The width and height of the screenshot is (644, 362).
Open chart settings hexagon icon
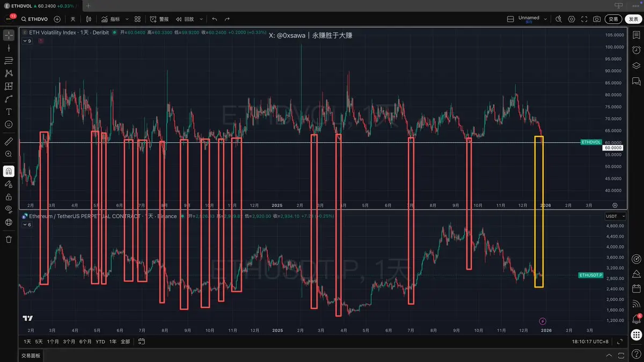pyautogui.click(x=572, y=19)
